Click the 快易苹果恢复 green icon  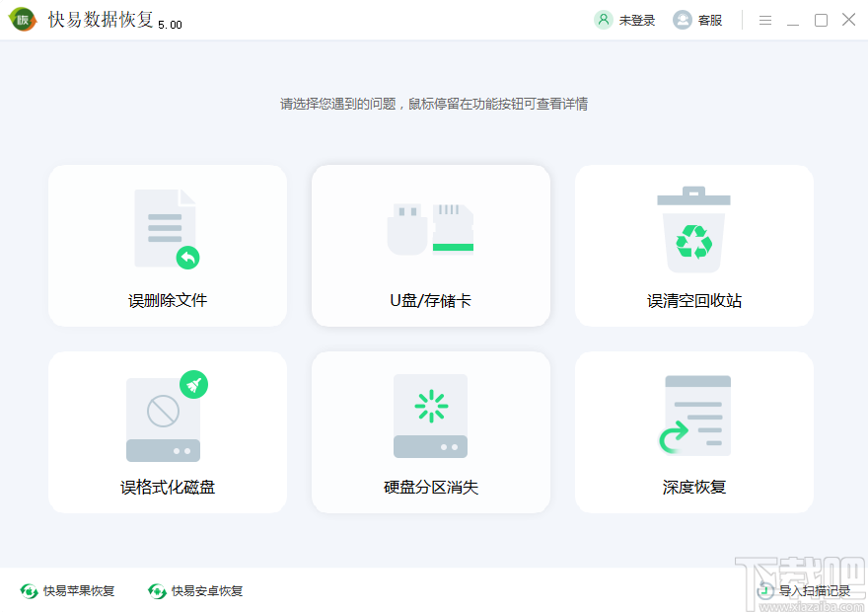[x=29, y=591]
